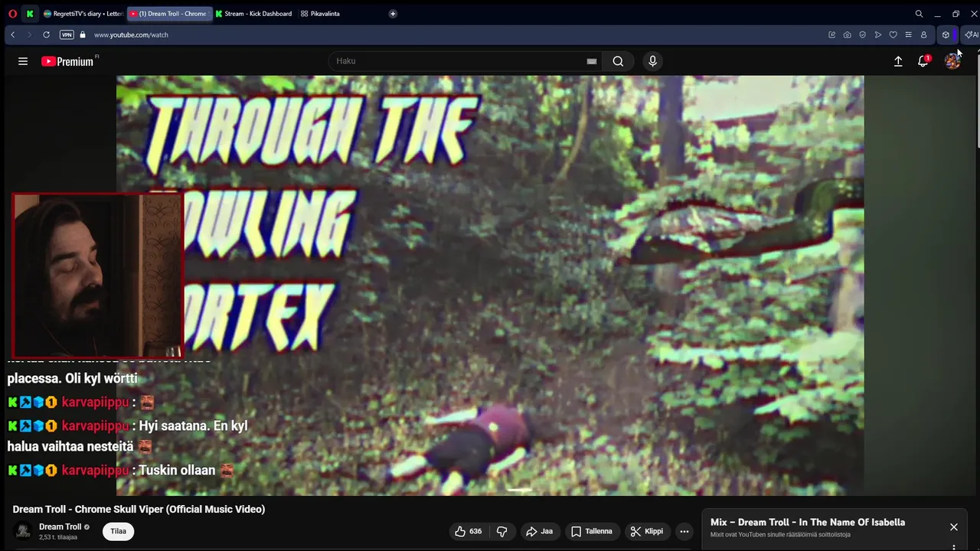The height and width of the screenshot is (551, 980).
Task: Open Easy Setup sliders icon
Action: tap(908, 34)
